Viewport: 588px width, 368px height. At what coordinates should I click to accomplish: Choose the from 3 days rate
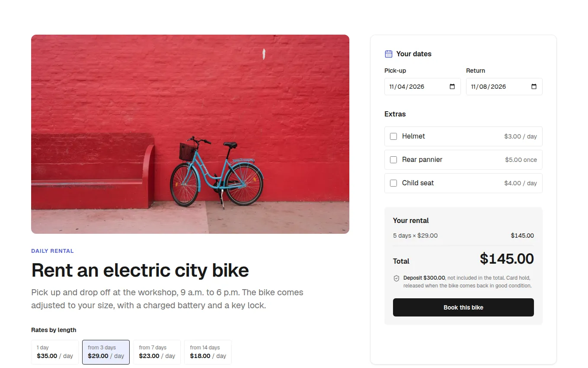pos(106,352)
